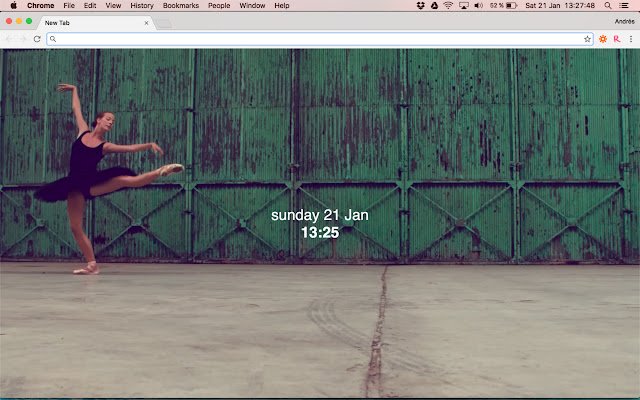Open the View menu
Image resolution: width=640 pixels, height=400 pixels.
[113, 5]
